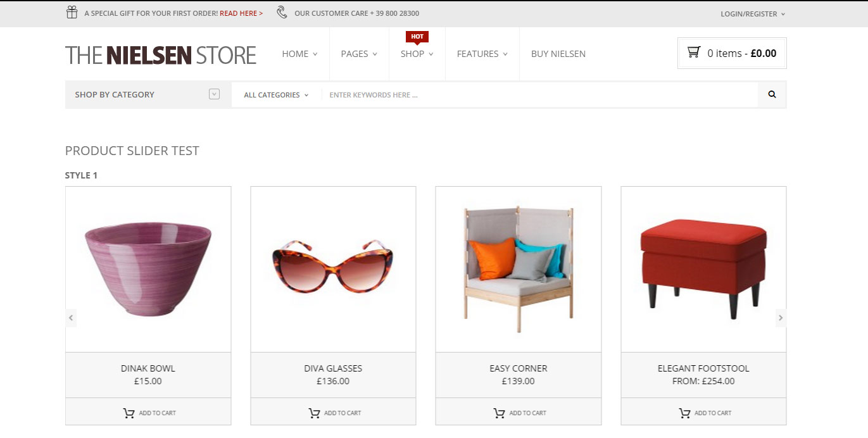Click cart icon under Elegant Footstool

[684, 413]
